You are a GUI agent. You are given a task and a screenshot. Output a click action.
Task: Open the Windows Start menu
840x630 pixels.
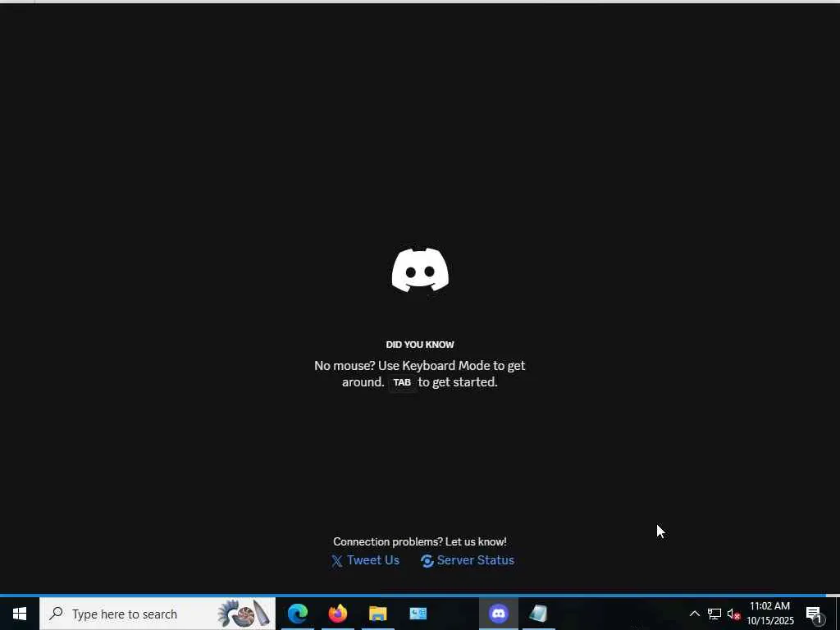tap(20, 614)
